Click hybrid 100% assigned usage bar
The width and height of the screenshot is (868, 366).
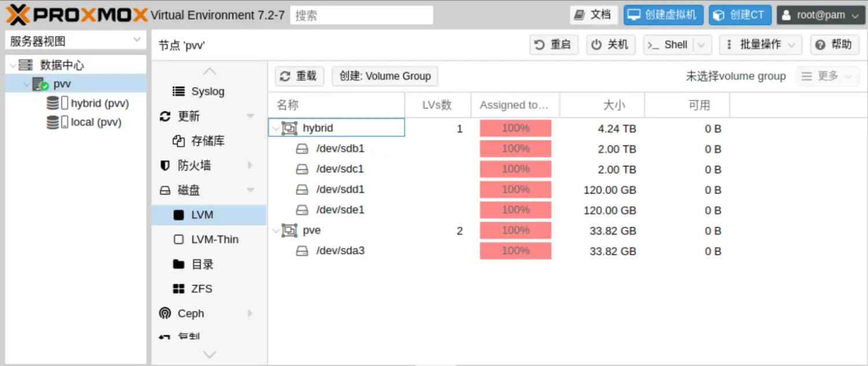click(516, 129)
